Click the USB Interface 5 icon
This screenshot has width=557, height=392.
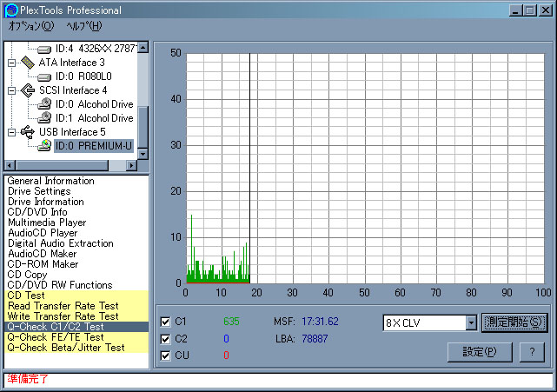coord(28,132)
